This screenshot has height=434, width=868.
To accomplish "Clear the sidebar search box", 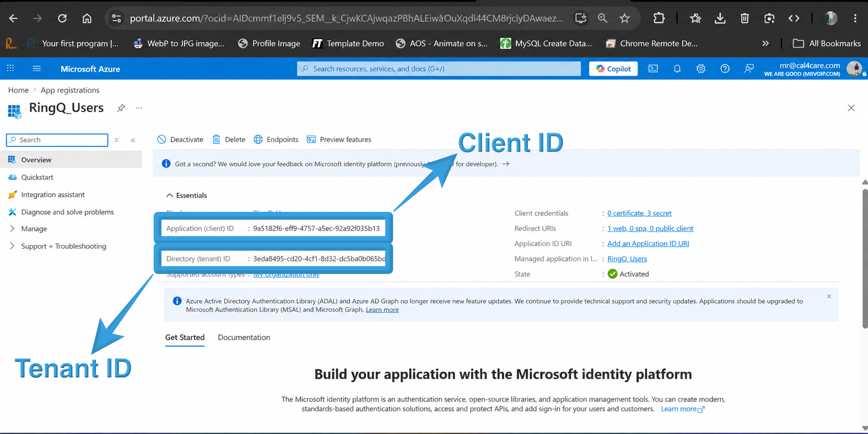I will click(117, 140).
